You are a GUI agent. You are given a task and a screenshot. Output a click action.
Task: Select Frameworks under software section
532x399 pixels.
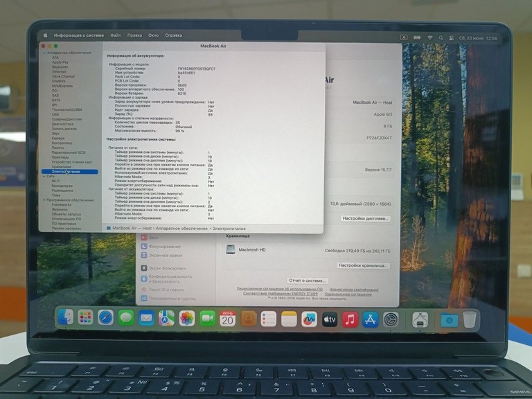click(x=62, y=205)
